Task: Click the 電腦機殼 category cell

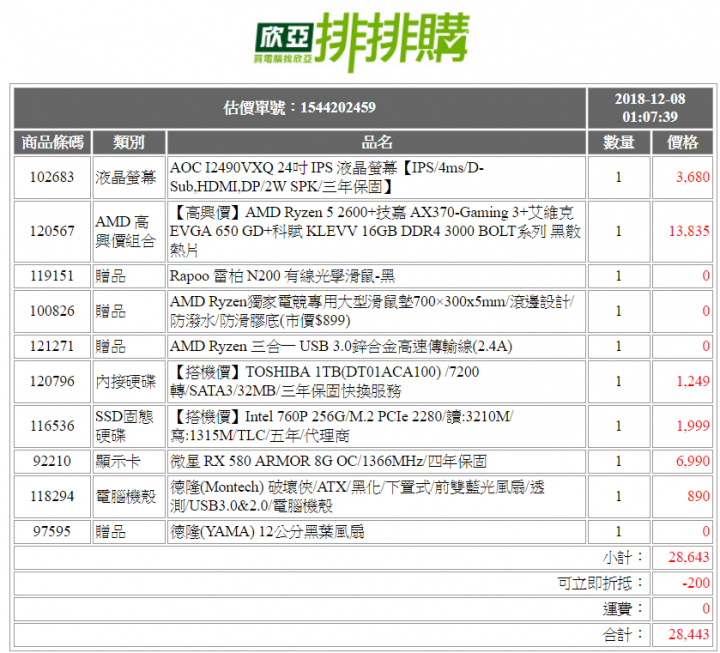Action: (x=129, y=496)
